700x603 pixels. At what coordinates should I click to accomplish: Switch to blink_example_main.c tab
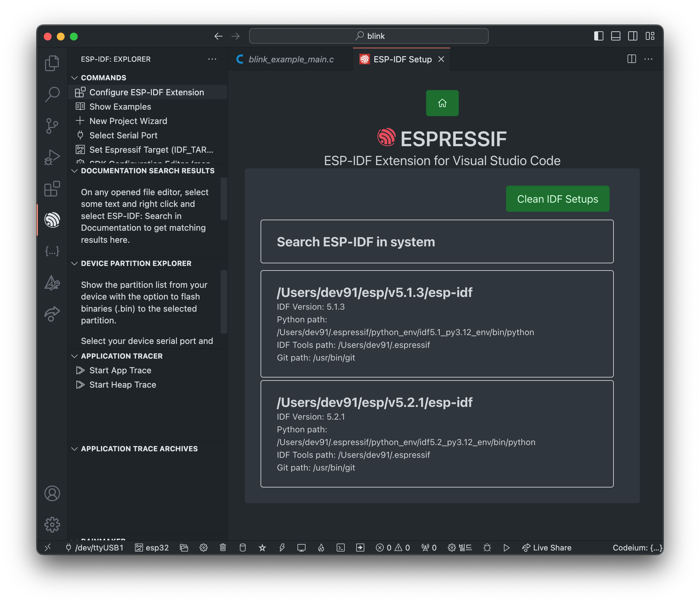(x=291, y=59)
